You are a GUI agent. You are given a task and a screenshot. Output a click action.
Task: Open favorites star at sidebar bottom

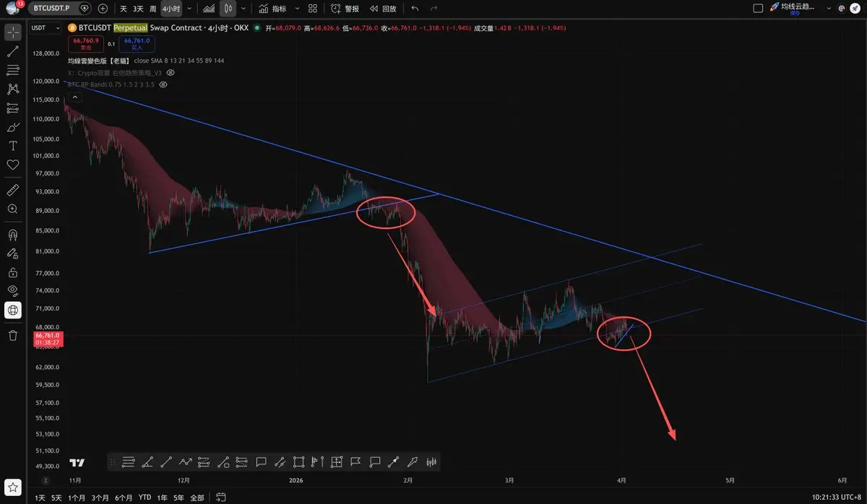click(13, 487)
